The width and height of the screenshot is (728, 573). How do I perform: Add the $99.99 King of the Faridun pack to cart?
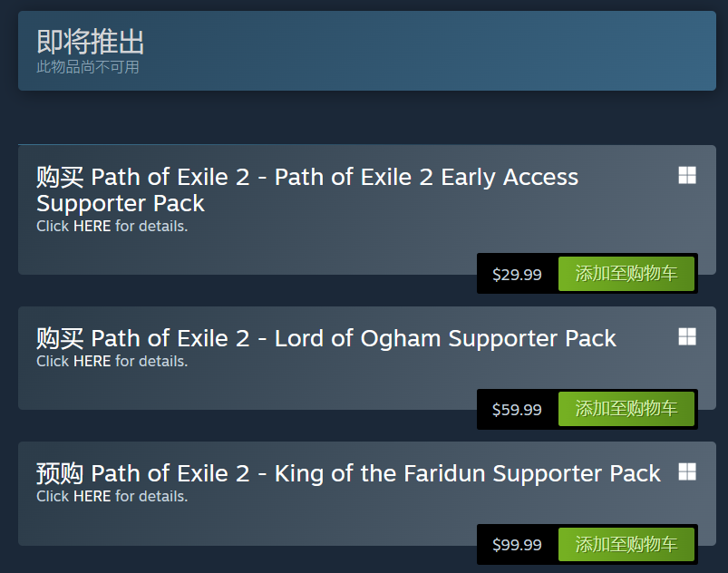[626, 544]
